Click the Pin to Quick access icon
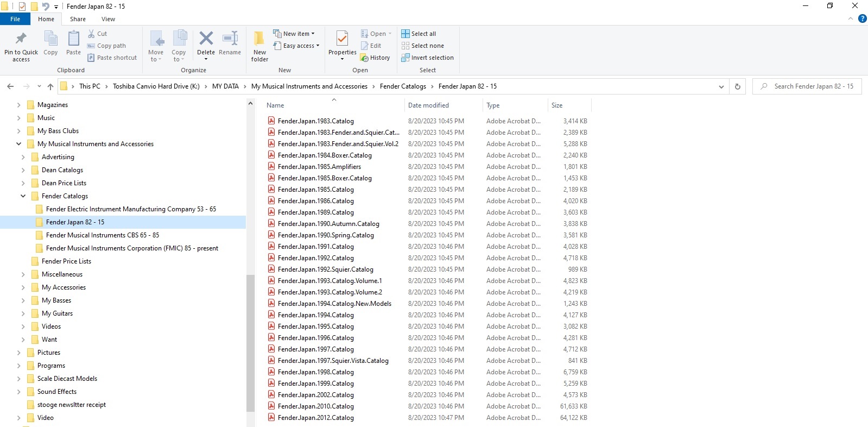Screen dimensions: 868x427 21,39
